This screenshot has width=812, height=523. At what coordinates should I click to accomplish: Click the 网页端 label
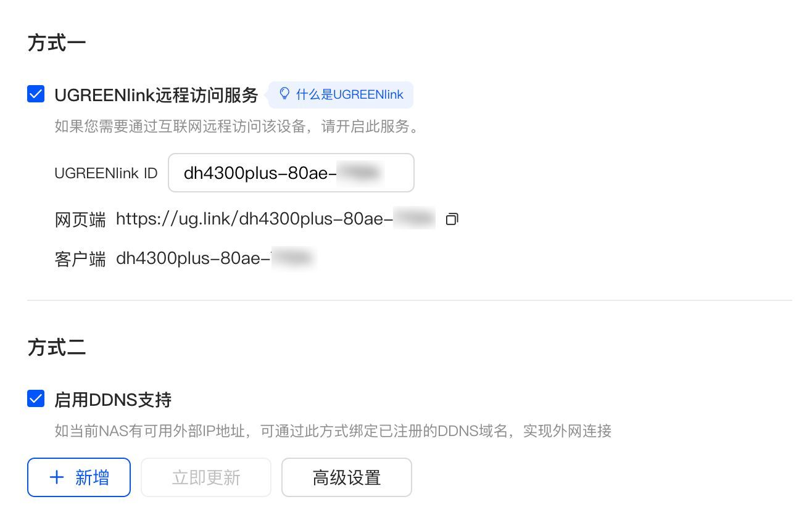[80, 220]
